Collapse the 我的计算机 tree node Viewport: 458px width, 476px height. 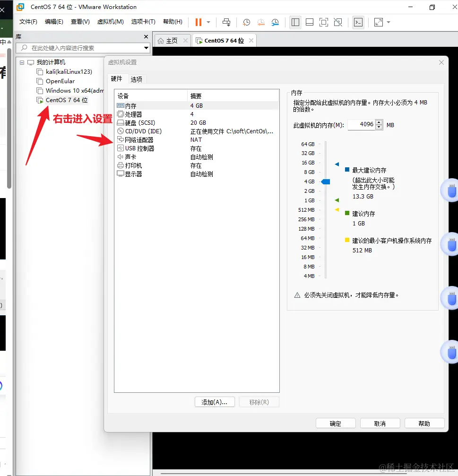pyautogui.click(x=22, y=62)
